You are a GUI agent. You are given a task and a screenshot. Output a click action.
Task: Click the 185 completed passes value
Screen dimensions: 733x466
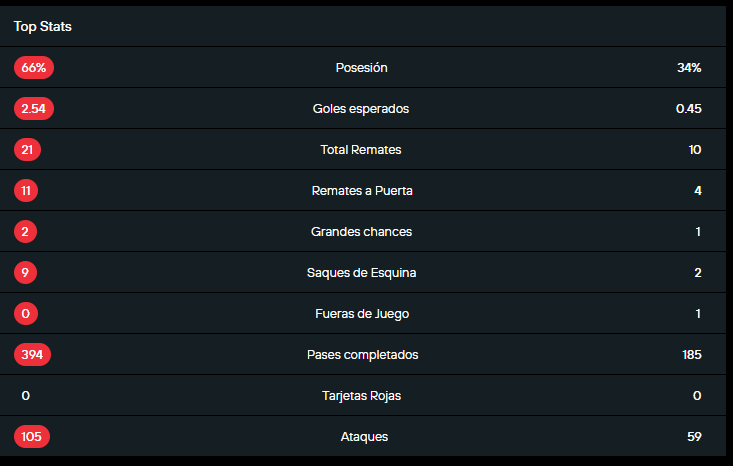[687, 355]
